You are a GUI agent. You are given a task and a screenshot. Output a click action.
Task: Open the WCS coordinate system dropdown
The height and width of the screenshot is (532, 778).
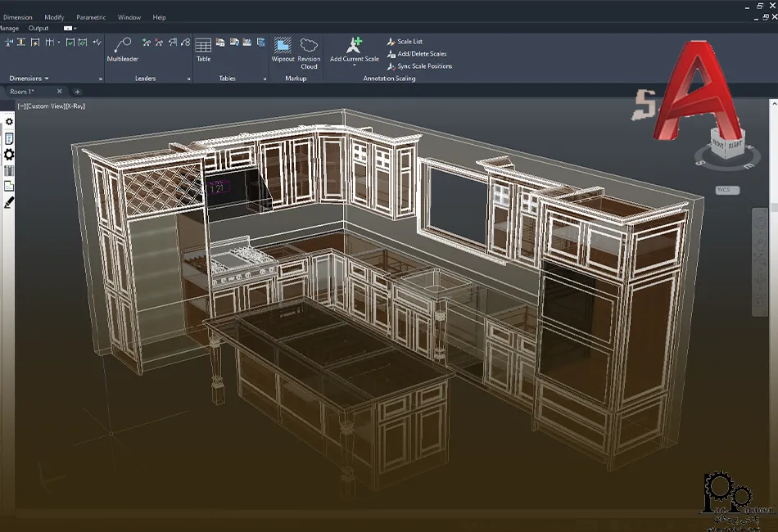pyautogui.click(x=726, y=190)
